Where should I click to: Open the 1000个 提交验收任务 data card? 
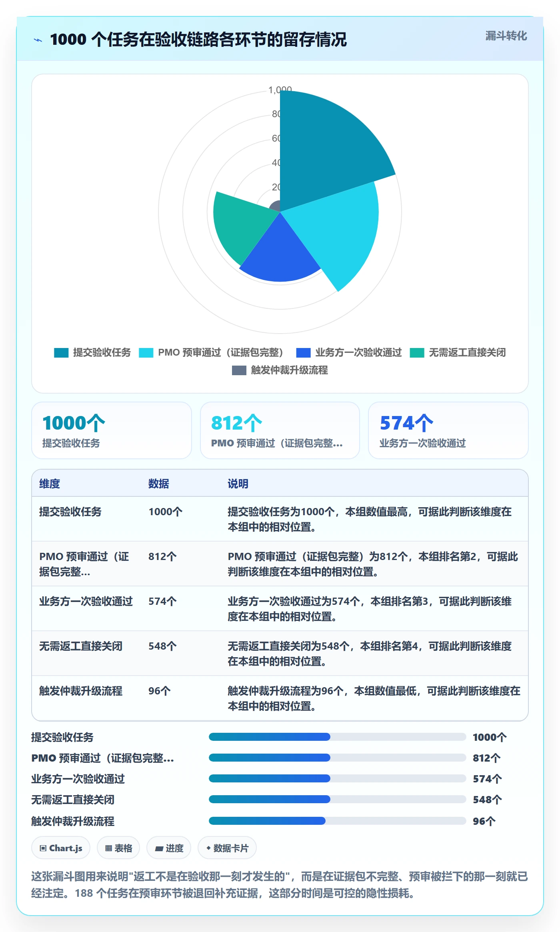click(112, 430)
